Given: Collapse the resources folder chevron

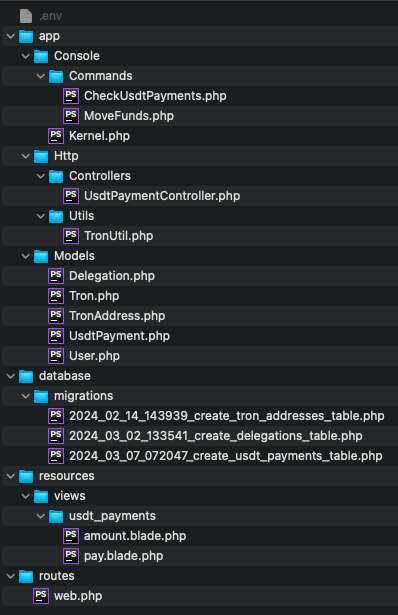Looking at the screenshot, I should tap(11, 477).
